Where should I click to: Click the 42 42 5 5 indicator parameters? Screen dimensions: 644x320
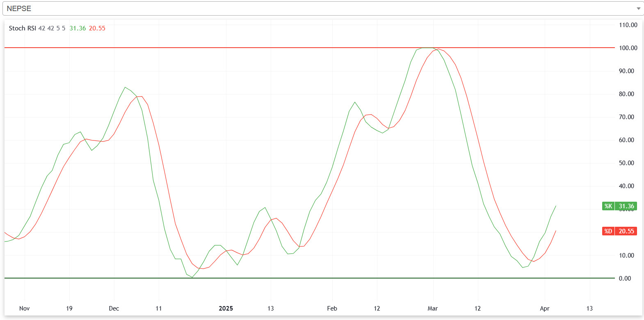coord(52,28)
